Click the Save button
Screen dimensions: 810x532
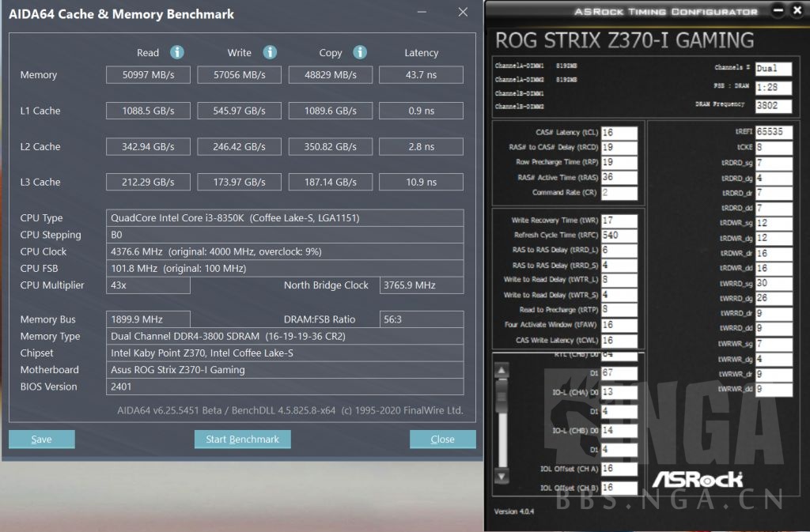point(41,440)
